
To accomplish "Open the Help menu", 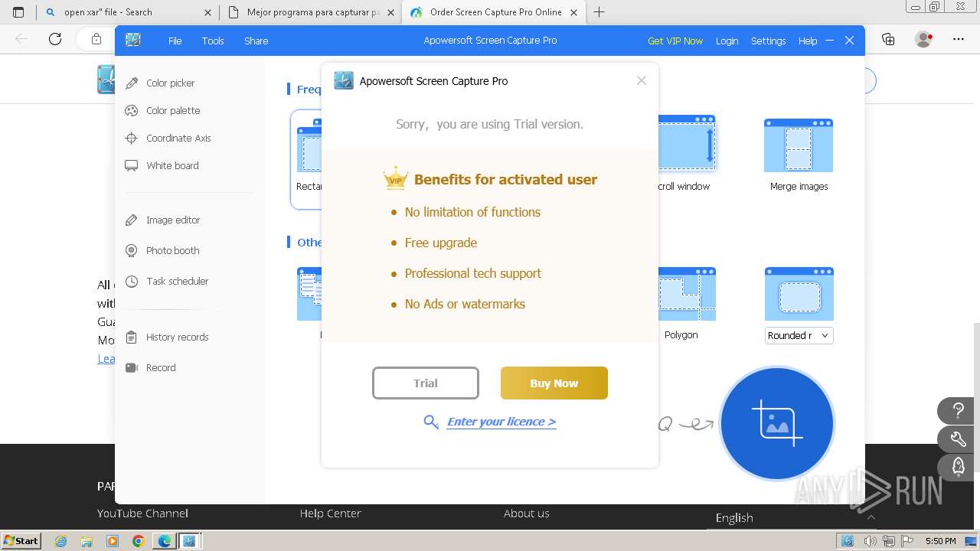I will coord(808,41).
